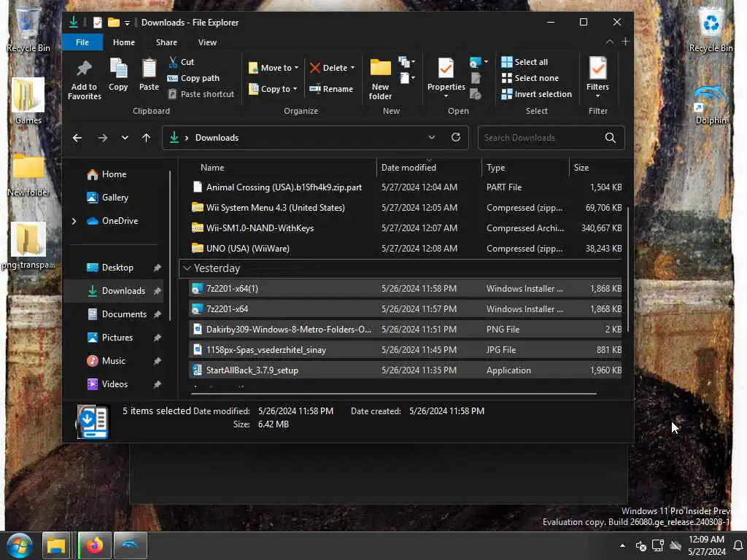The height and width of the screenshot is (560, 747).
Task: Switch to the Share ribbon tab
Action: tap(166, 42)
